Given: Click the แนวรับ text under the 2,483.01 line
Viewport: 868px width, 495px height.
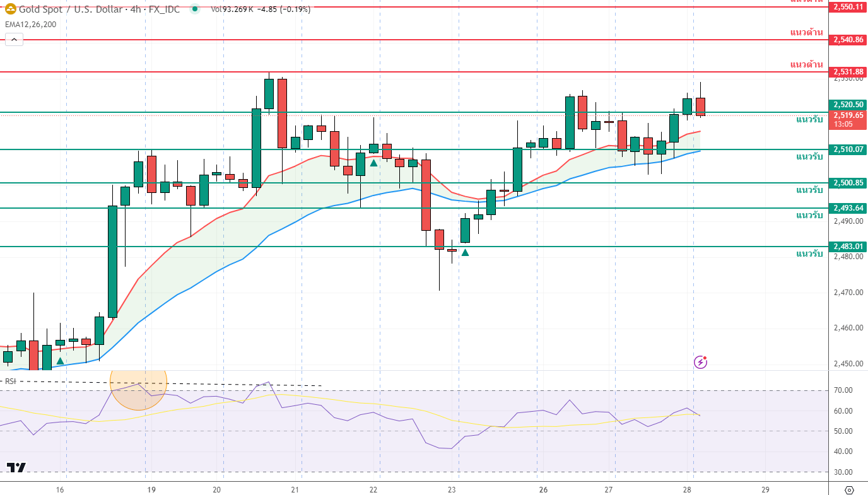Looking at the screenshot, I should click(x=809, y=253).
